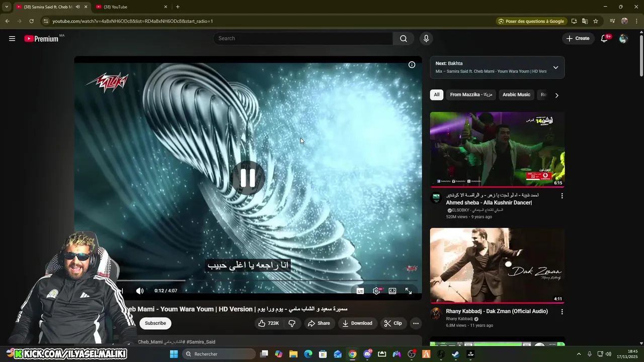
Task: Open the tab search dropdown
Action: pos(7,7)
